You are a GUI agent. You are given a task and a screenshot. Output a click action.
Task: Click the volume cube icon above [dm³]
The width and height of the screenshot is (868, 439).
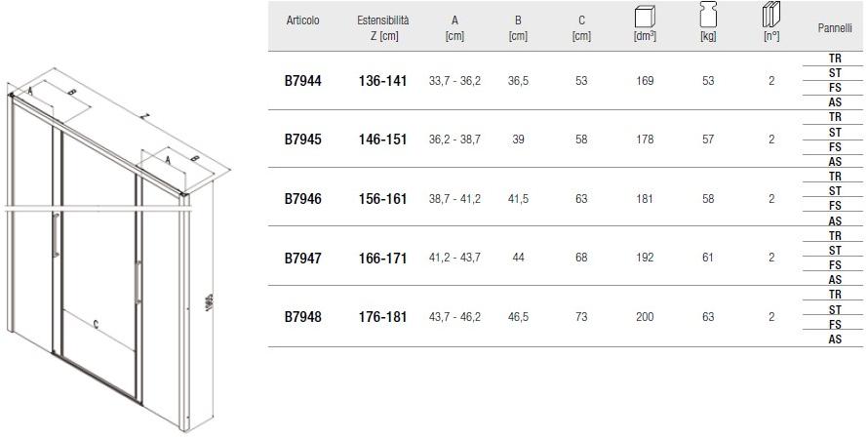pyautogui.click(x=645, y=18)
